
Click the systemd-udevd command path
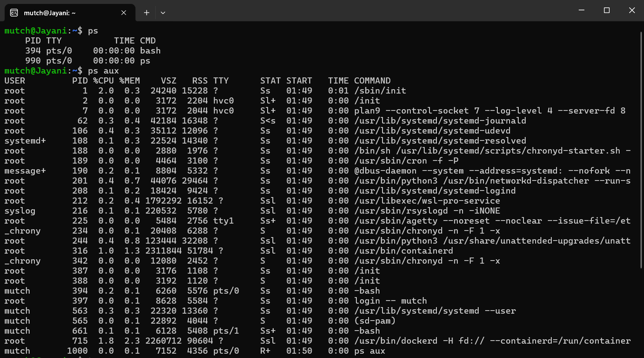click(x=433, y=131)
